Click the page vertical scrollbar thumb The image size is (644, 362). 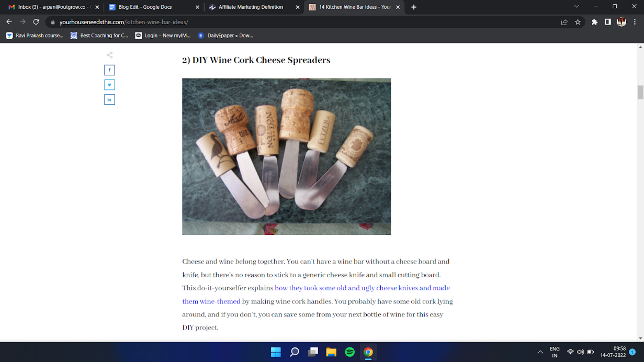[640, 92]
